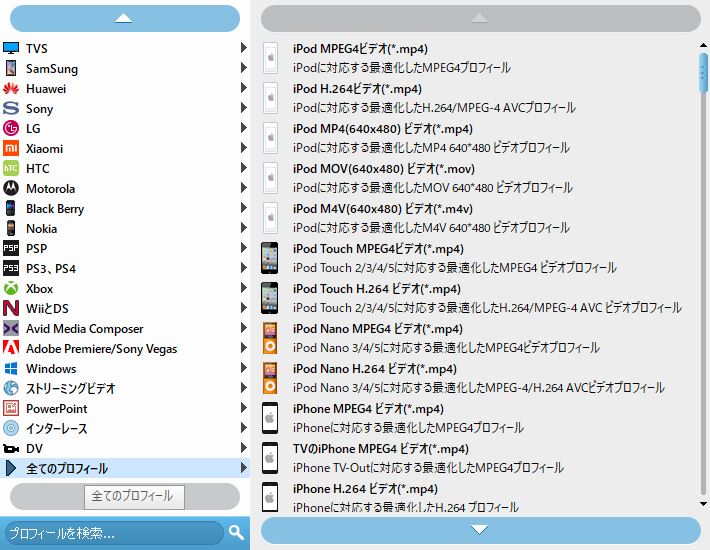Viewport: 710px width, 550px height.
Task: Click the Xiaomi logo icon
Action: 11,148
